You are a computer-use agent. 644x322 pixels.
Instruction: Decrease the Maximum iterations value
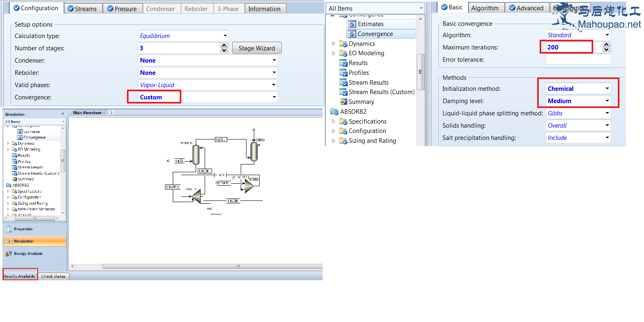[607, 50]
